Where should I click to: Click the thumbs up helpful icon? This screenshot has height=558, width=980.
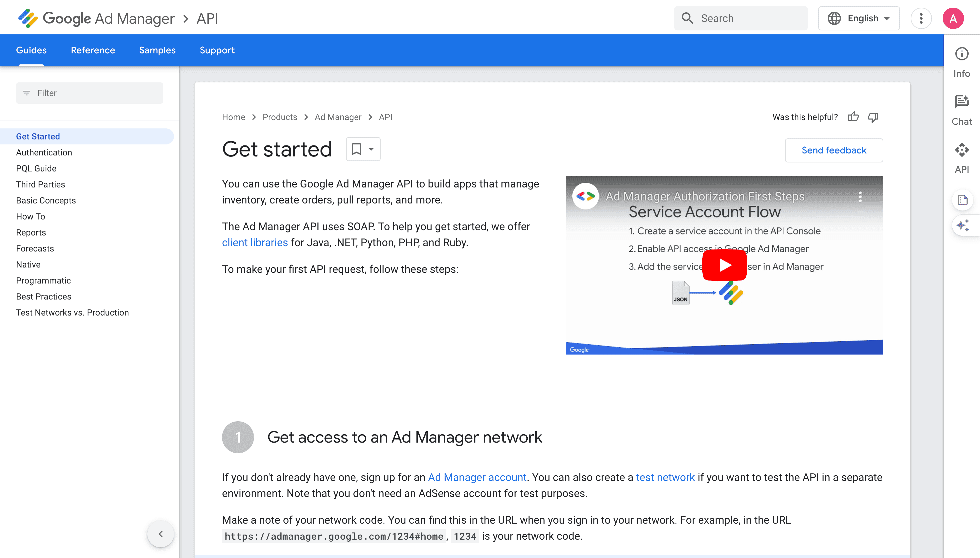pos(853,117)
